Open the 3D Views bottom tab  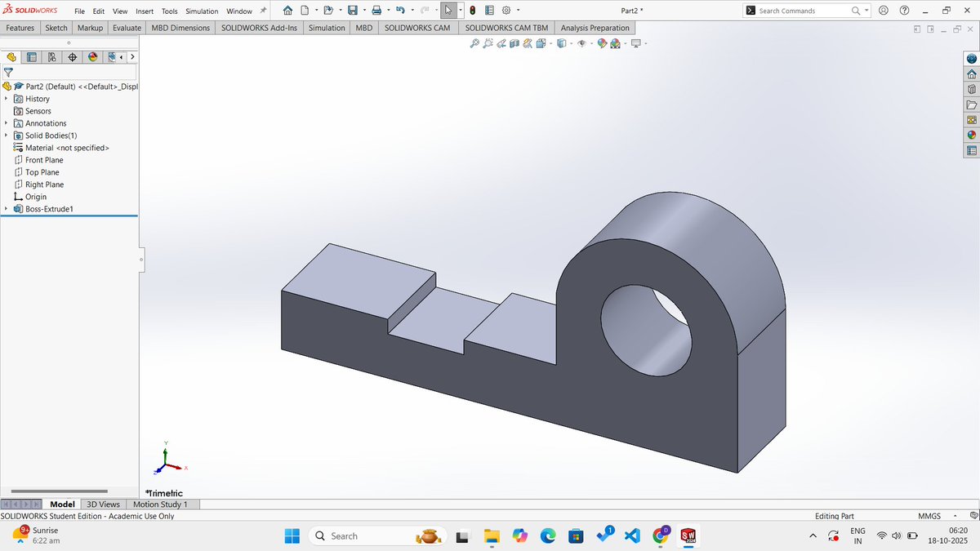(104, 504)
